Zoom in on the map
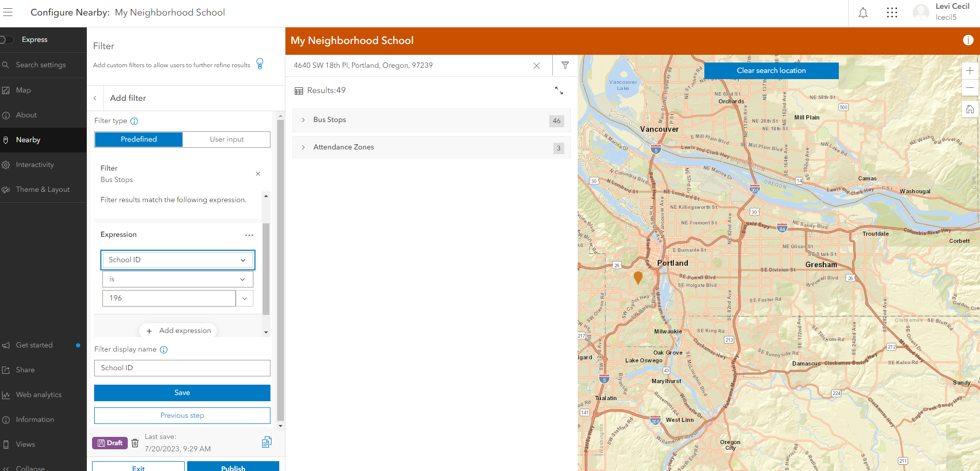Image resolution: width=980 pixels, height=471 pixels. (x=970, y=70)
